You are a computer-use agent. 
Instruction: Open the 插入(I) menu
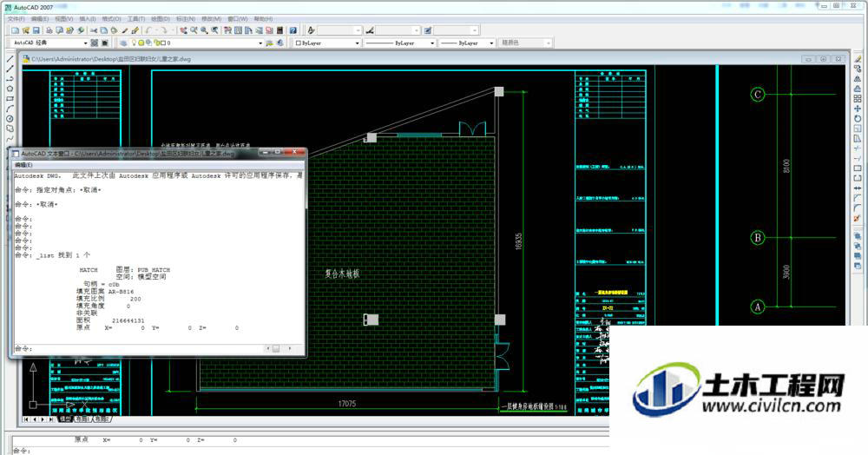pyautogui.click(x=88, y=19)
